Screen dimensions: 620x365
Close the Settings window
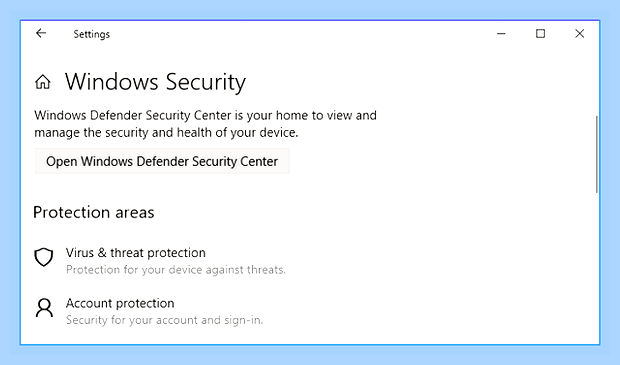(x=579, y=34)
